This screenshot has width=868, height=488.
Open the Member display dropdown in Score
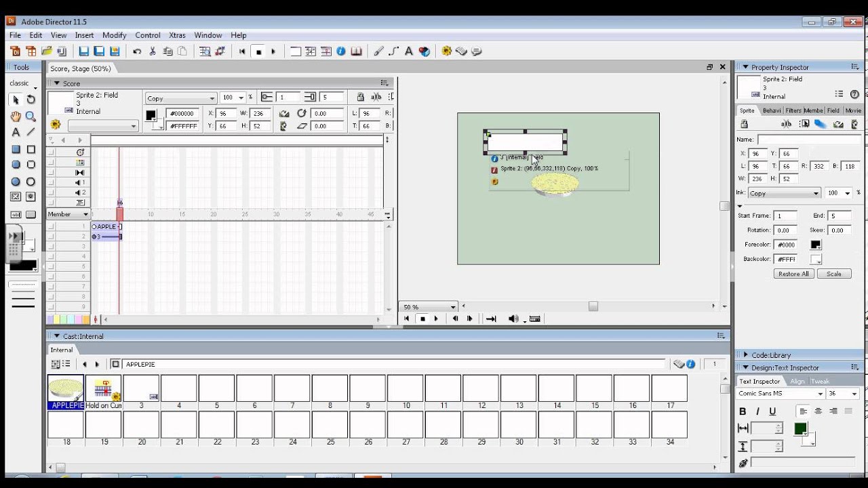(68, 214)
